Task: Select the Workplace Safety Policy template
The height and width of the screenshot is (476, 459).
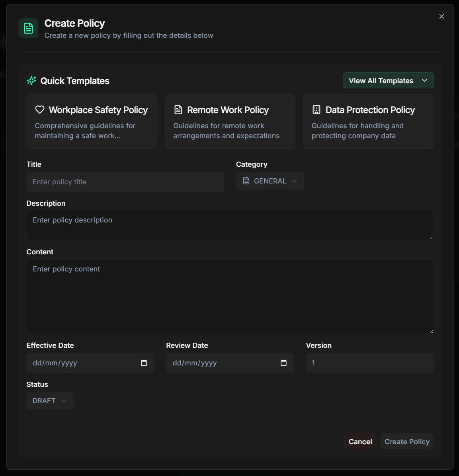Action: pos(91,121)
